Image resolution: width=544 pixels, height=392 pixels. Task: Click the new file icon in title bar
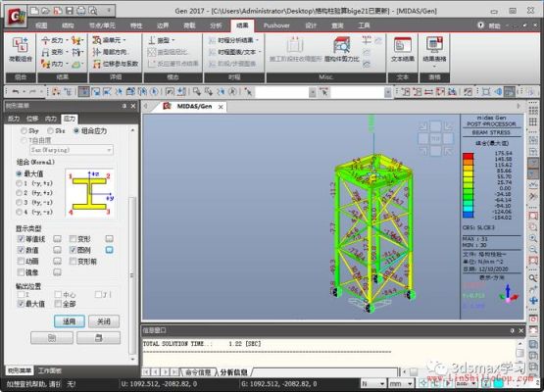click(34, 11)
